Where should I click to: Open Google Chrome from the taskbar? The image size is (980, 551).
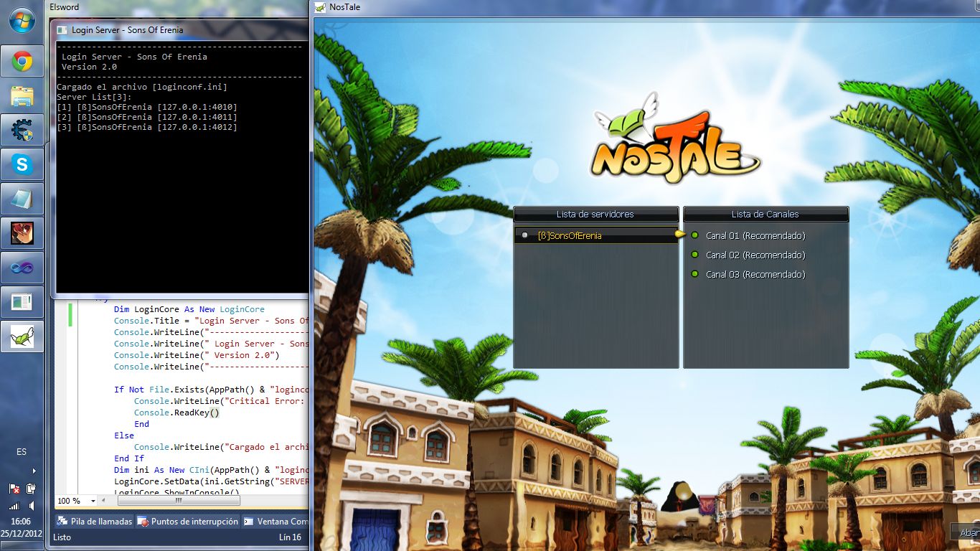click(22, 61)
